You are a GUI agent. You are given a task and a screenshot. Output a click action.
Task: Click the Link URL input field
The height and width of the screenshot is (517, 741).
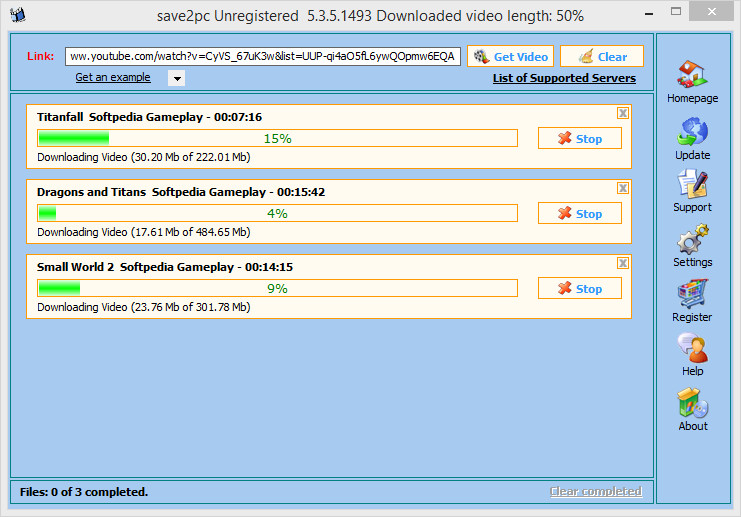coord(263,56)
